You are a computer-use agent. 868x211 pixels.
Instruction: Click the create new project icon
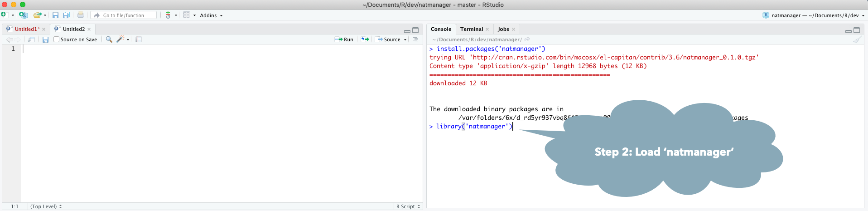click(23, 15)
